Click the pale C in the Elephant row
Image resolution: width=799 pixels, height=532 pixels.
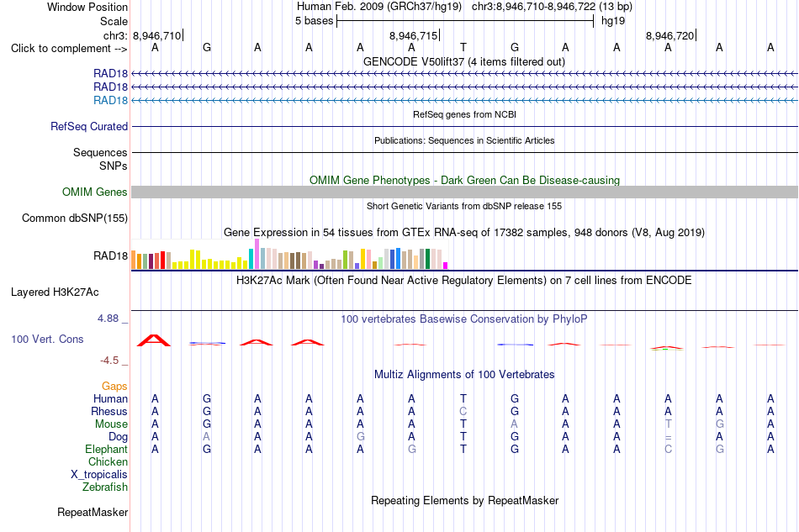[x=668, y=449]
